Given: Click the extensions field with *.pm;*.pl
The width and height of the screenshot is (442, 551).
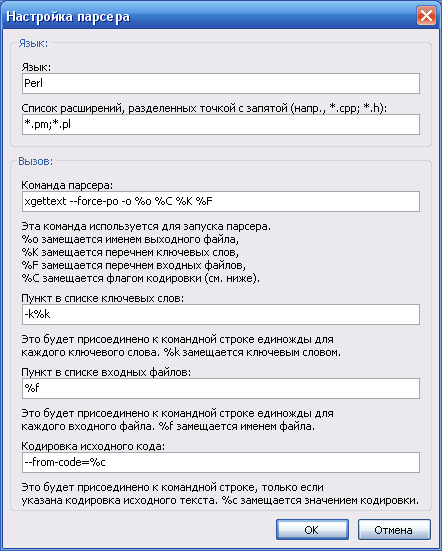Looking at the screenshot, I should point(221,124).
